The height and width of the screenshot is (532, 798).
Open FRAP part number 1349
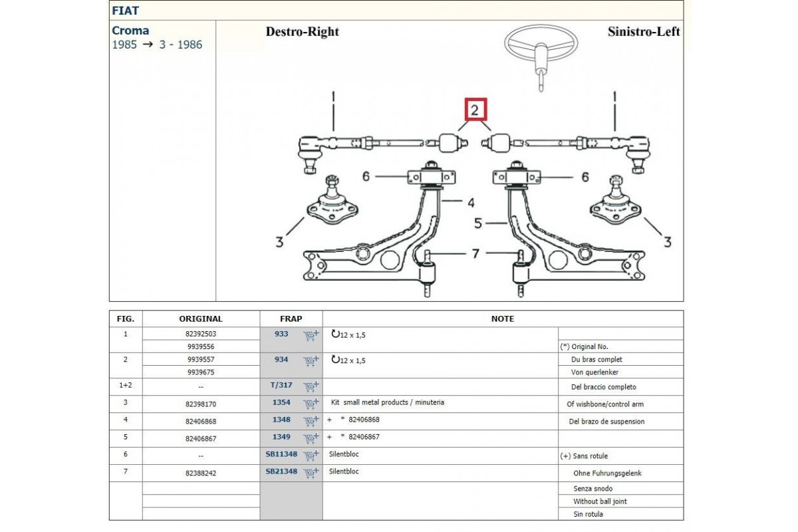pos(281,437)
